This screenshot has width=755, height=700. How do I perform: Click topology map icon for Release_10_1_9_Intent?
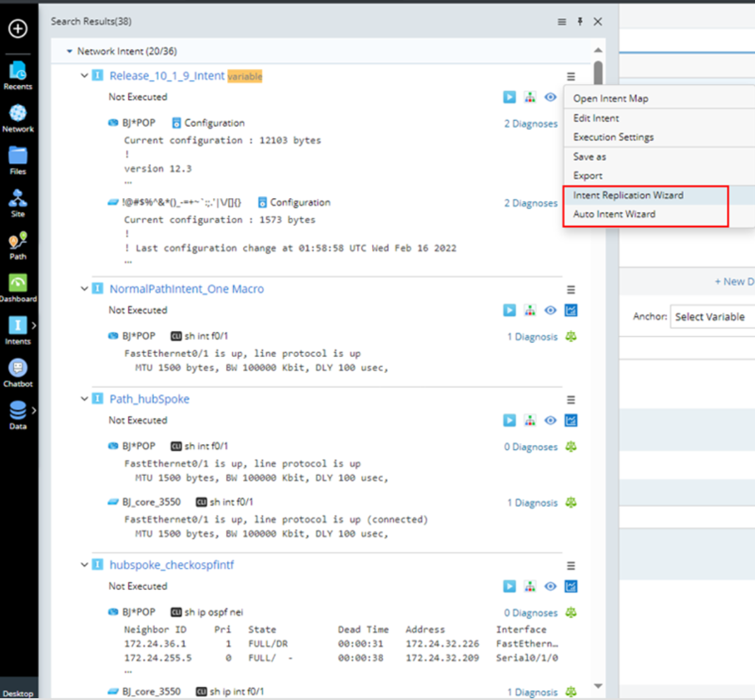coord(530,97)
